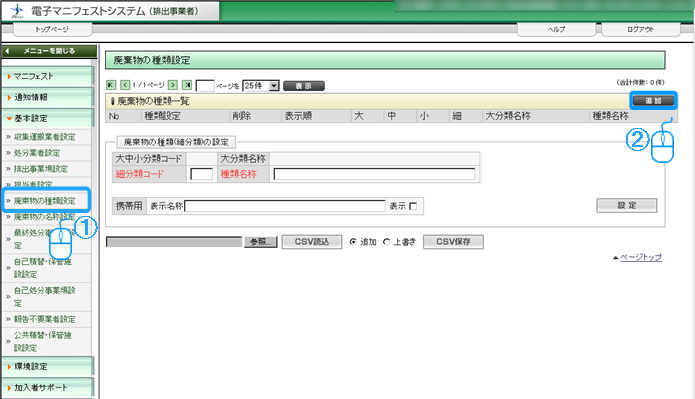Screen dimensions: 695x399
Task: Open 廃棄物の種類設定 in side menu
Action: pyautogui.click(x=46, y=200)
